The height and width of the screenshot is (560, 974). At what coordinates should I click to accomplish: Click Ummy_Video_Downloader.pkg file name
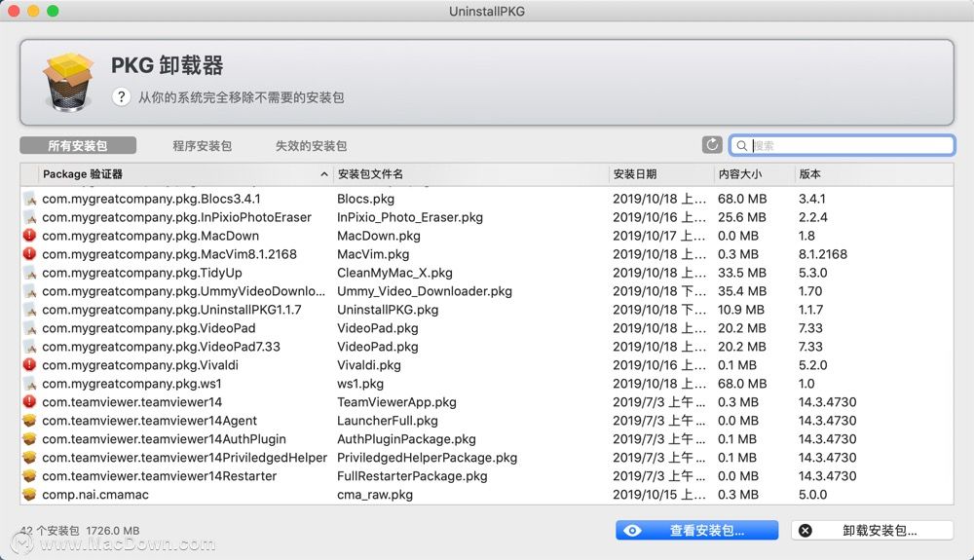(x=425, y=291)
